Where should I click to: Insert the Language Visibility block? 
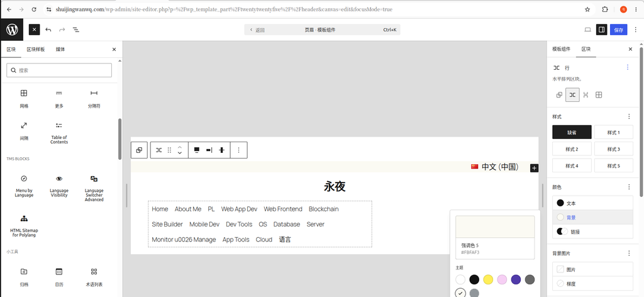[x=59, y=186]
